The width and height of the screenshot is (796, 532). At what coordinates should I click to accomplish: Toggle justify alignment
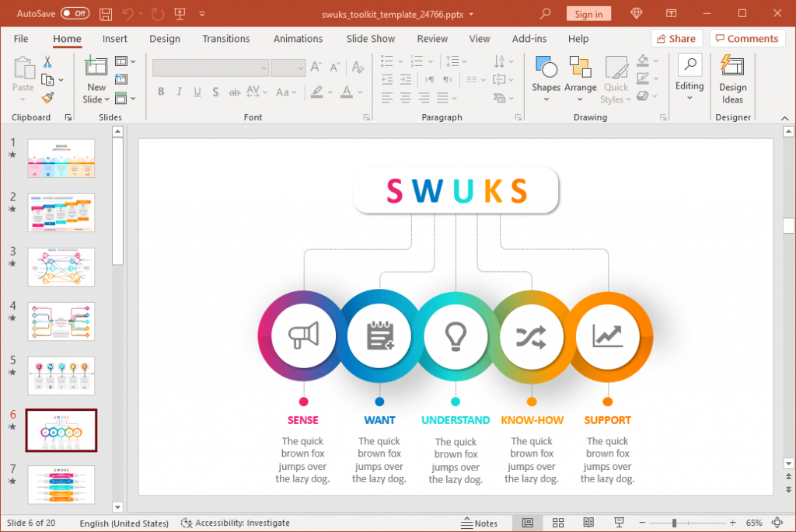point(442,97)
